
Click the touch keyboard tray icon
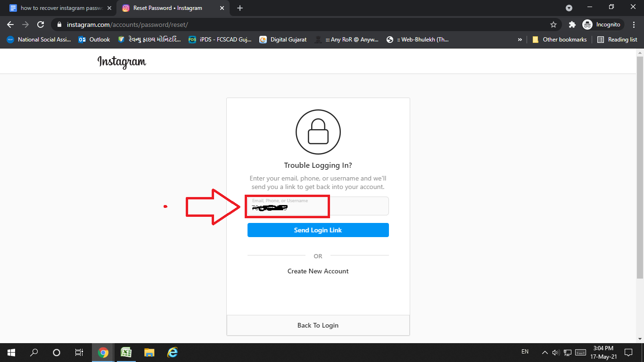click(x=580, y=352)
